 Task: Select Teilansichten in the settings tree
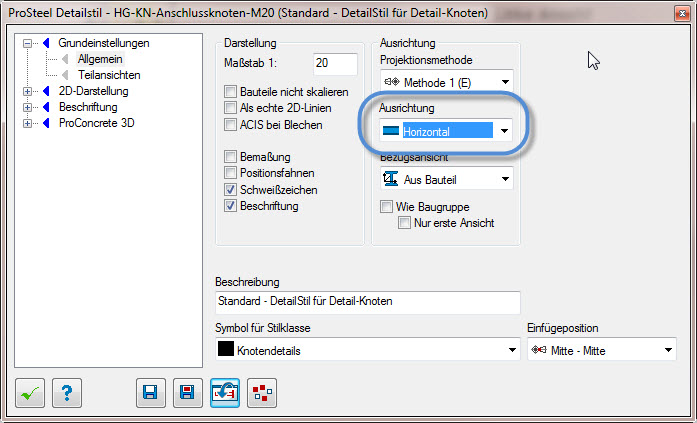point(109,75)
